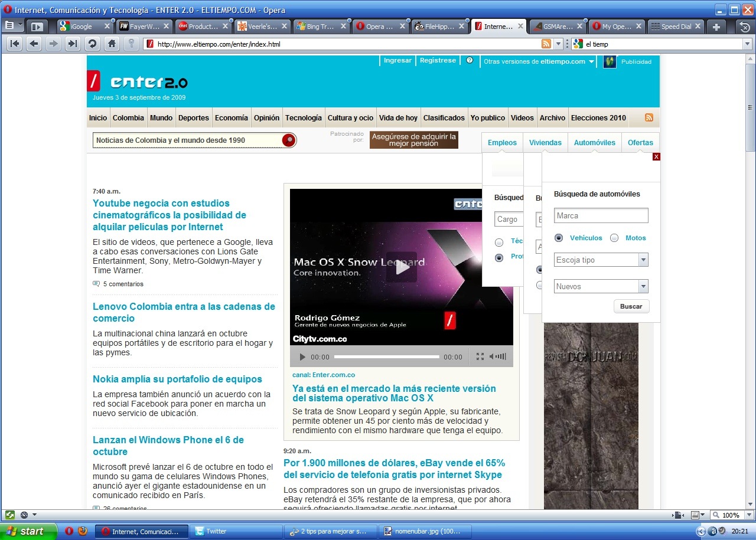Screen dimensions: 756x540
Task: Open the Opera tab list menu icon
Action: (x=9, y=26)
